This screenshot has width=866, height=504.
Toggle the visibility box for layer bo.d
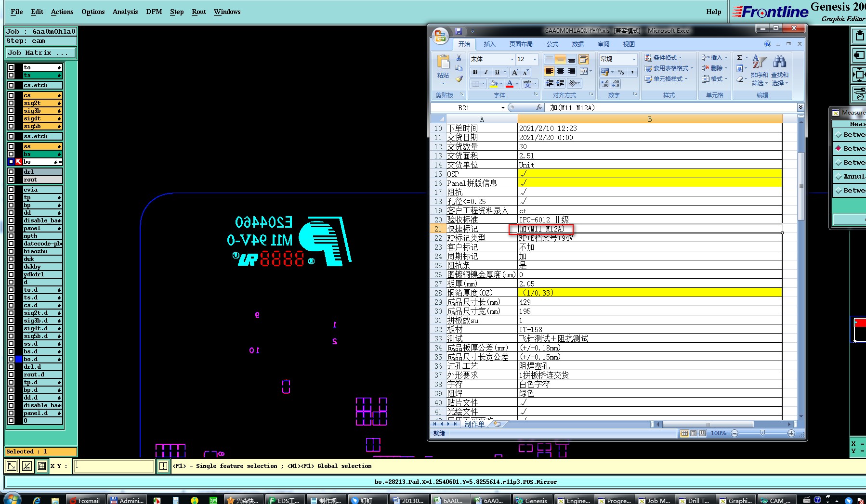pyautogui.click(x=11, y=359)
